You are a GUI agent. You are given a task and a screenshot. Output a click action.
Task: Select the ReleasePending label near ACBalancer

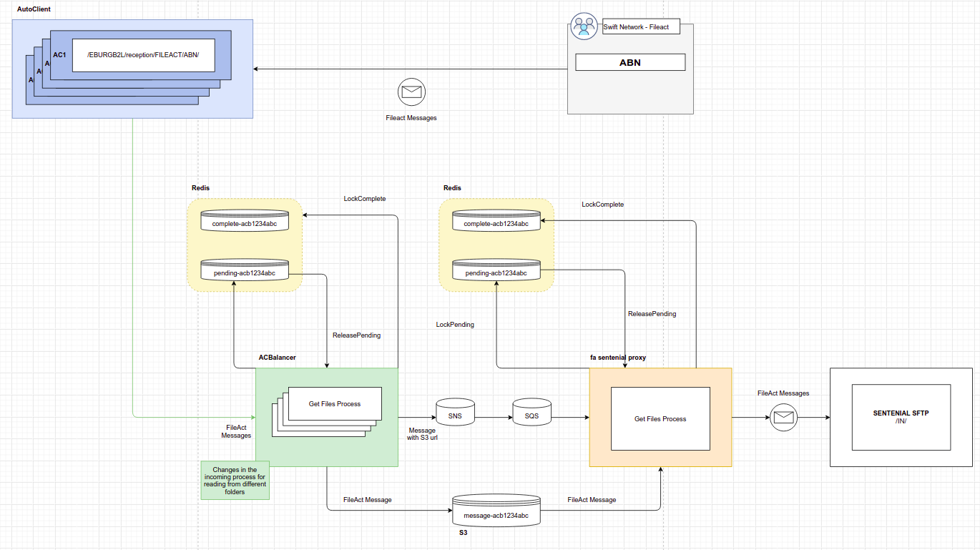357,335
